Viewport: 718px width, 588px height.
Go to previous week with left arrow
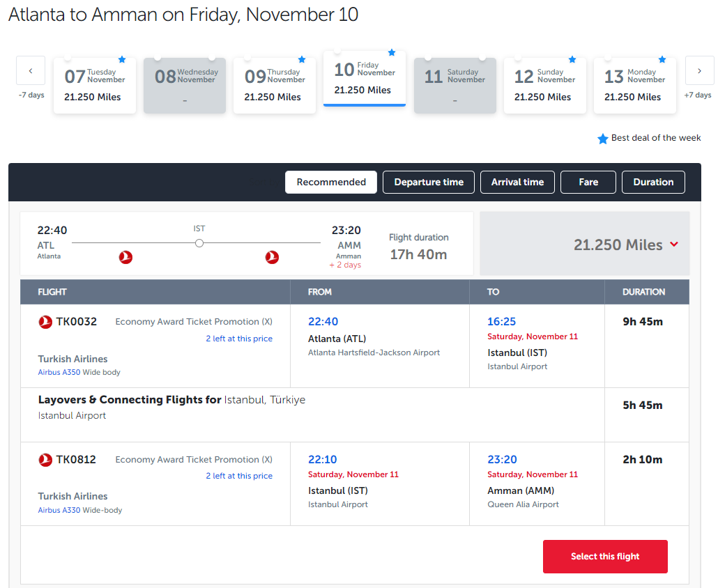point(31,70)
